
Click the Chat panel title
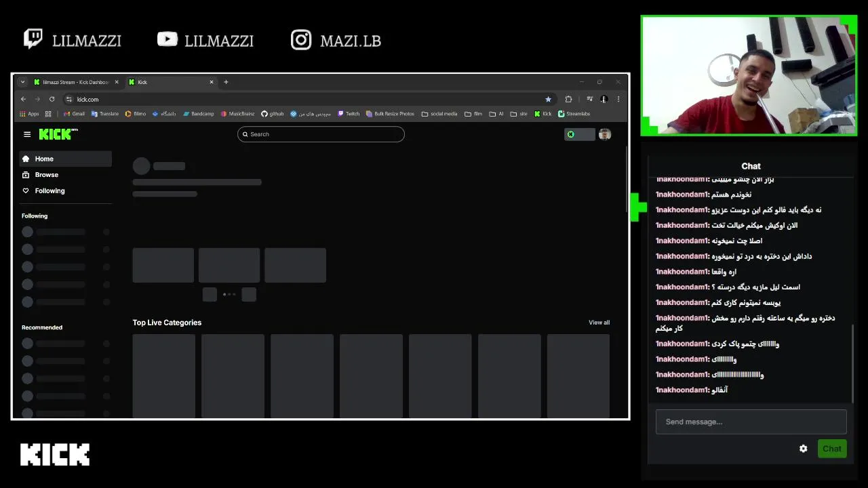(751, 166)
